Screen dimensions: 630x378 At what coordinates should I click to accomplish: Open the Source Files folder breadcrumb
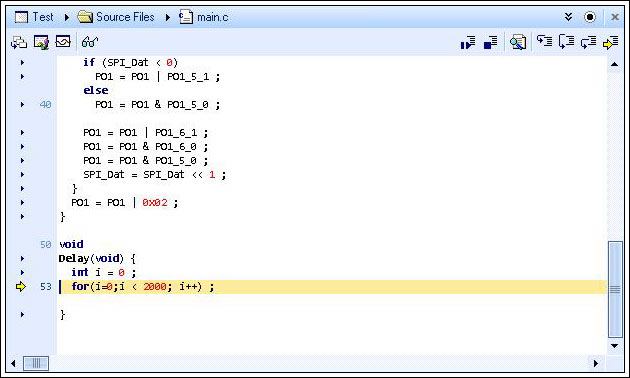[x=116, y=17]
